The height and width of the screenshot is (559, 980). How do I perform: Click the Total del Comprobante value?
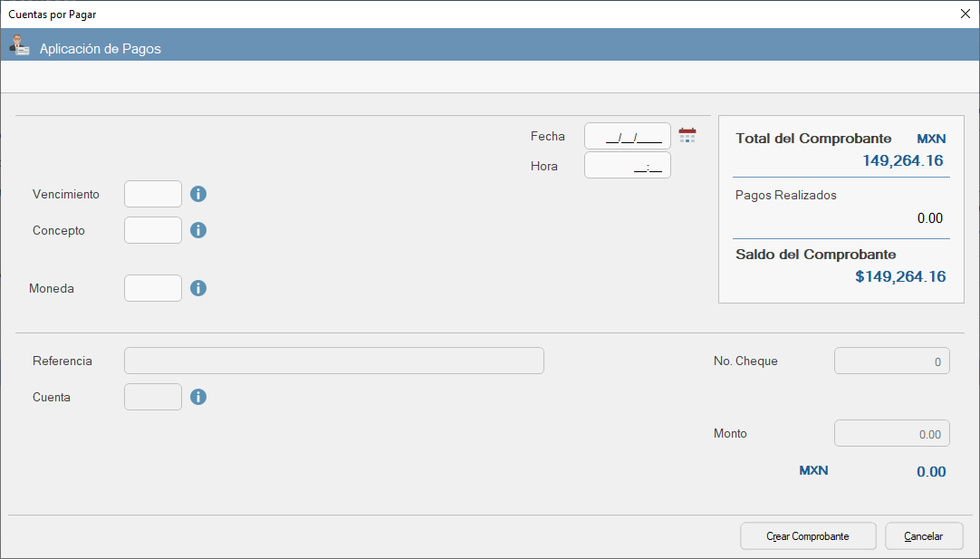[902, 161]
